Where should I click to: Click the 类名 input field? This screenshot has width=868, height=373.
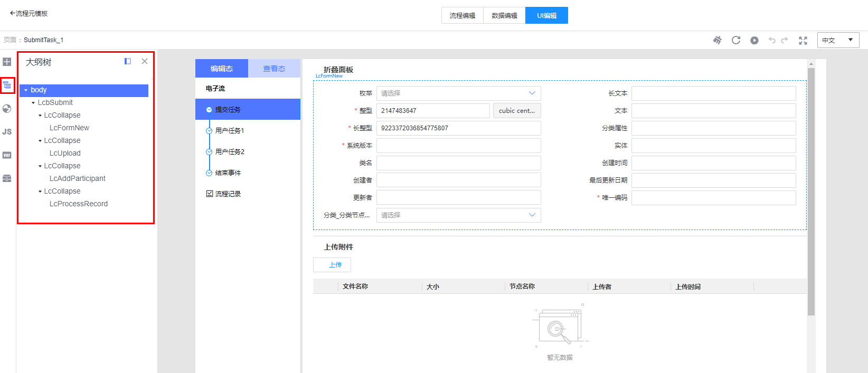pos(458,163)
